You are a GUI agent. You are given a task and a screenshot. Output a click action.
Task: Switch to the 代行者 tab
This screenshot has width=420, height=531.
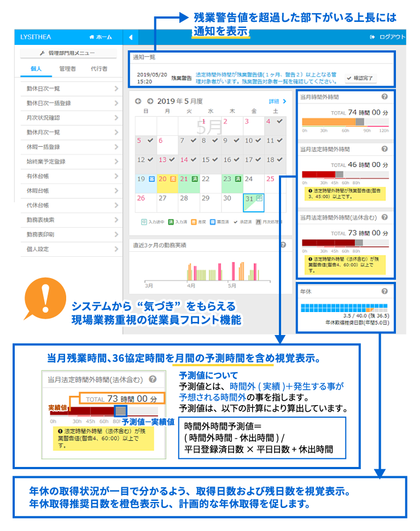click(99, 69)
